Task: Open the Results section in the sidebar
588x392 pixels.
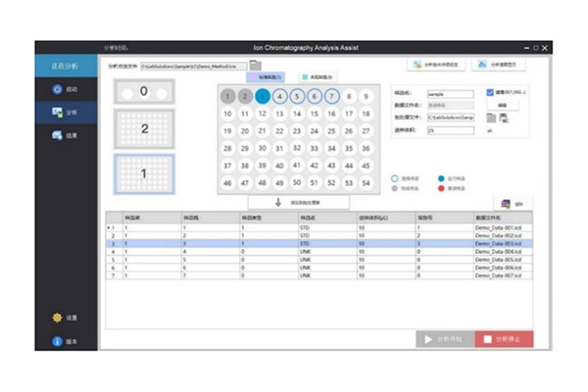Action: pos(66,135)
